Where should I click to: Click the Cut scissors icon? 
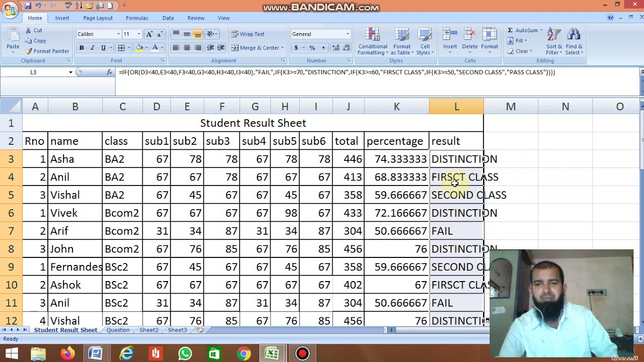point(28,31)
